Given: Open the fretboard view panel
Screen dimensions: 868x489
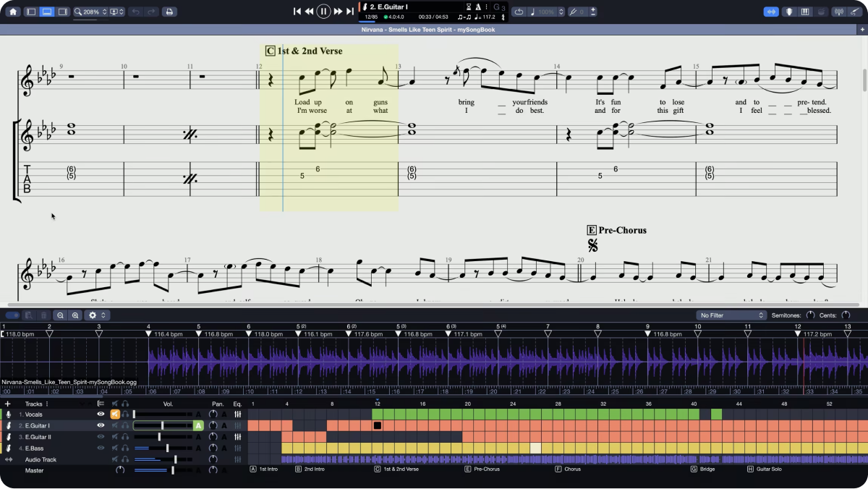Looking at the screenshot, I should tap(788, 12).
